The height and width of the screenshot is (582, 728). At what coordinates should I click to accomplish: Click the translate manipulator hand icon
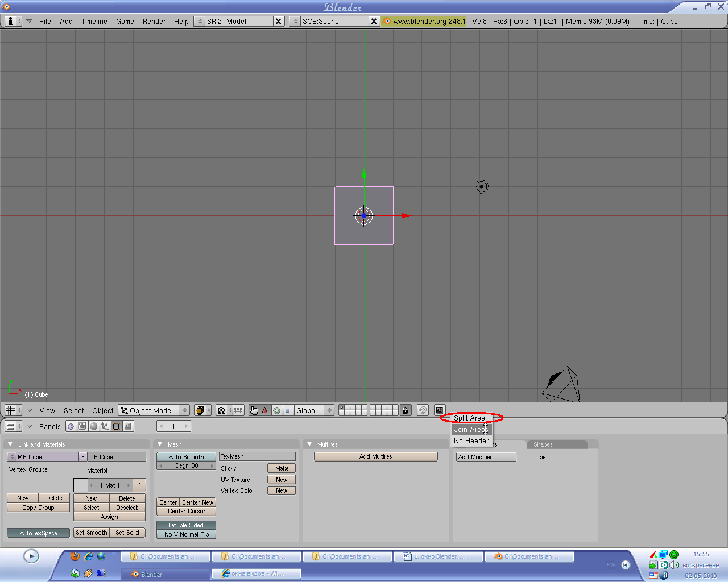[254, 410]
